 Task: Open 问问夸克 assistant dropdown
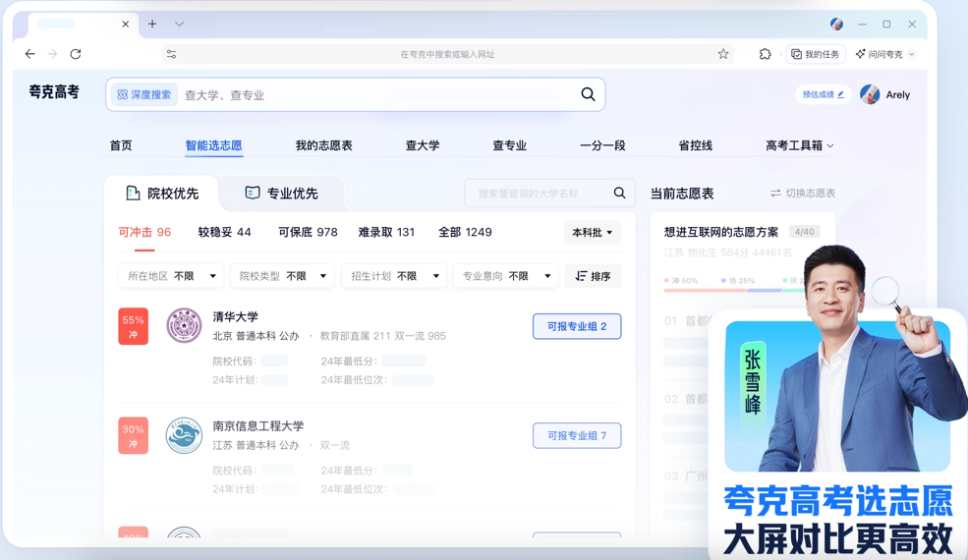(884, 54)
